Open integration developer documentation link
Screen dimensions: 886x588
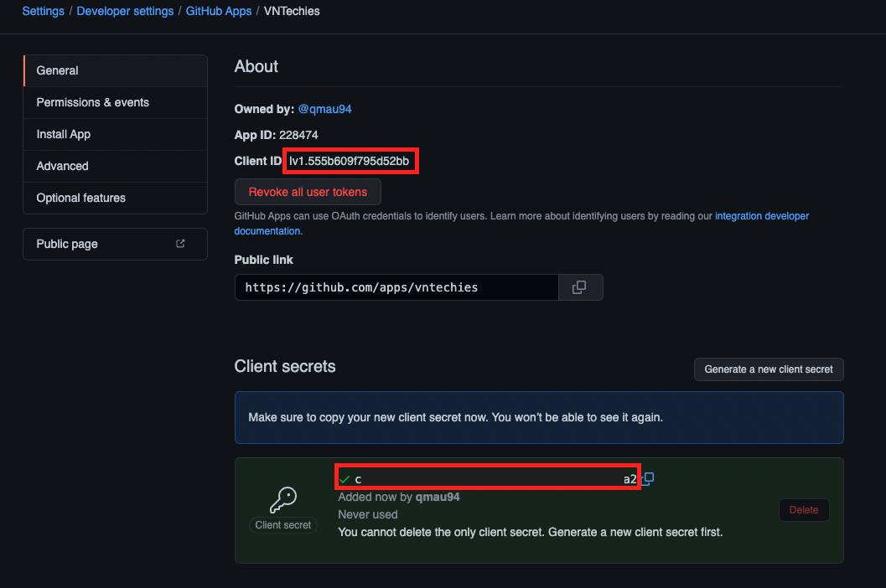pyautogui.click(x=761, y=216)
